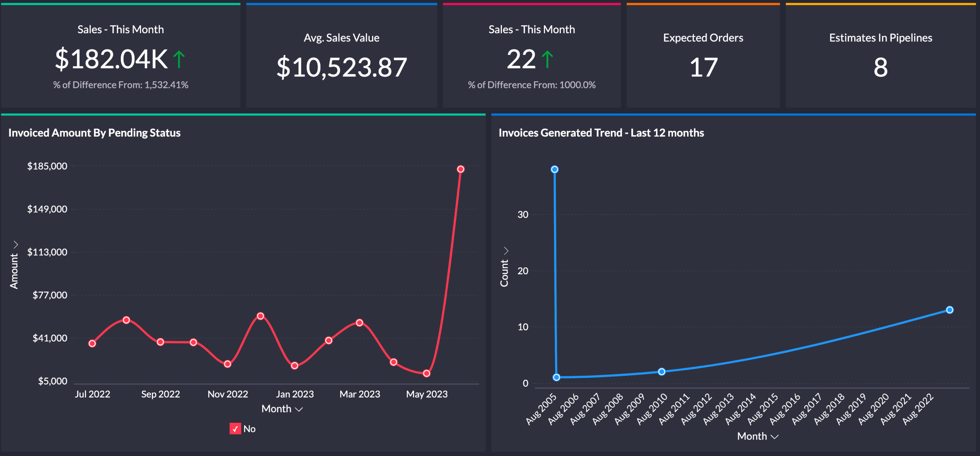Click green up arrow beside 22
The height and width of the screenshot is (456, 980).
click(547, 60)
